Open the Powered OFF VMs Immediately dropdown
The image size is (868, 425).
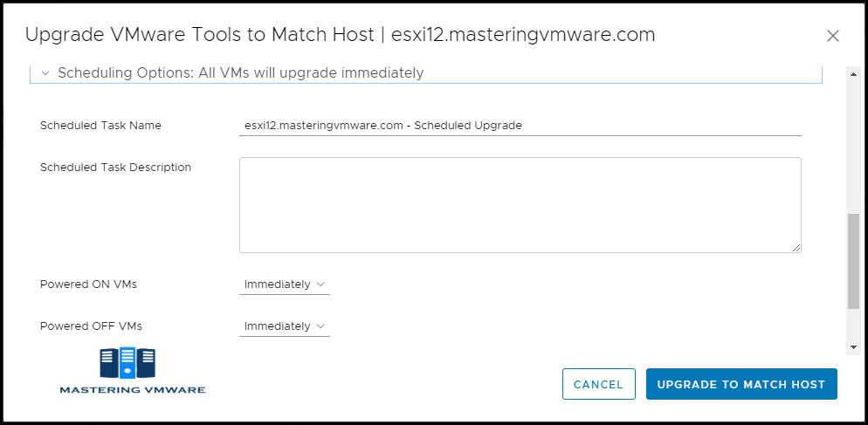pyautogui.click(x=285, y=326)
